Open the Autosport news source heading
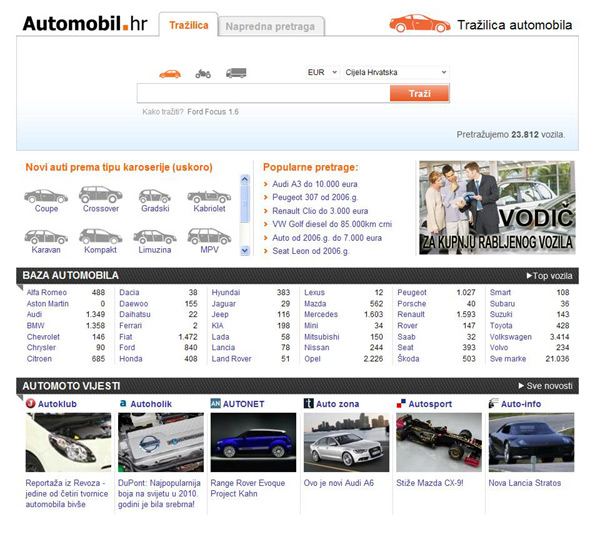 (430, 404)
